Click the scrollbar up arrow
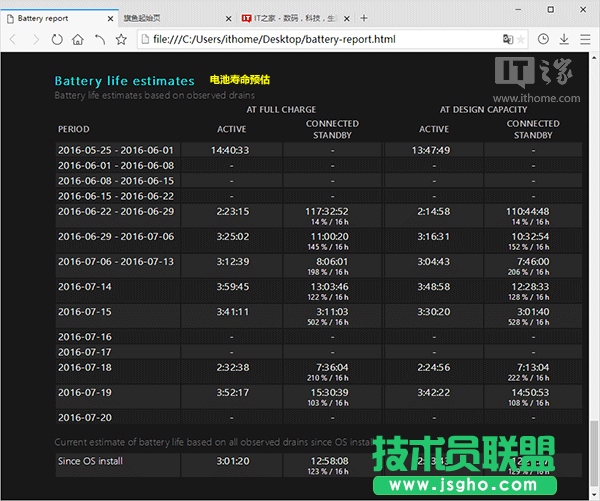This screenshot has height=501, width=600. point(594,58)
